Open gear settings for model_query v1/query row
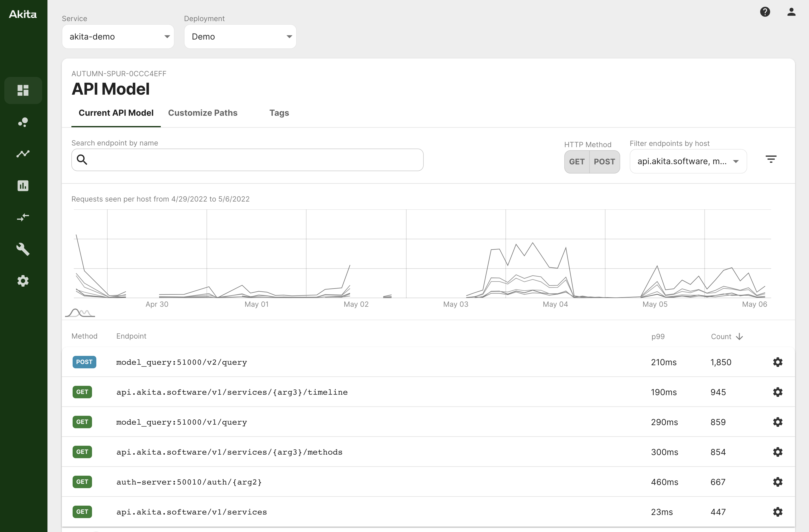The width and height of the screenshot is (809, 532). [778, 422]
